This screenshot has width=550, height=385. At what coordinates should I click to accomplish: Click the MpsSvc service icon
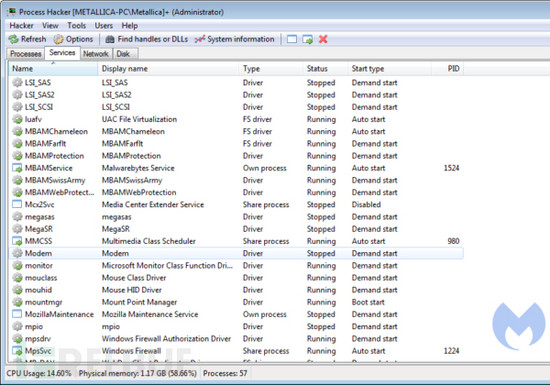pyautogui.click(x=17, y=351)
